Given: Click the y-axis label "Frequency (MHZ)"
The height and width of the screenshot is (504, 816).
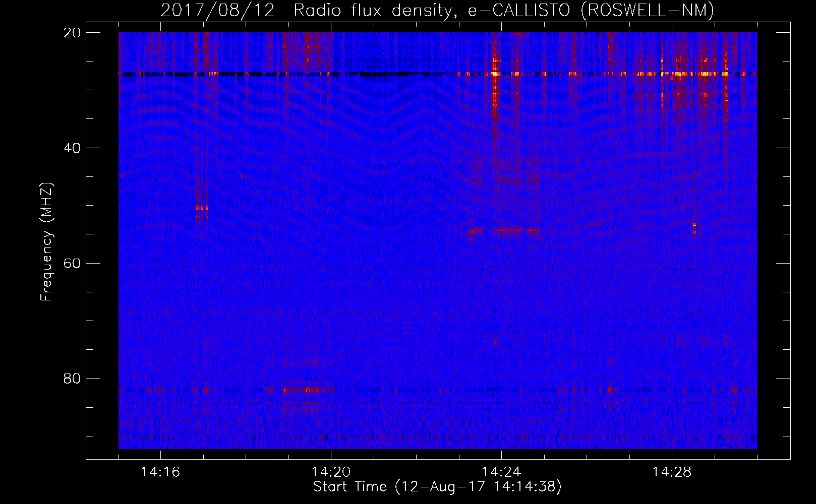Looking at the screenshot, I should tap(46, 242).
